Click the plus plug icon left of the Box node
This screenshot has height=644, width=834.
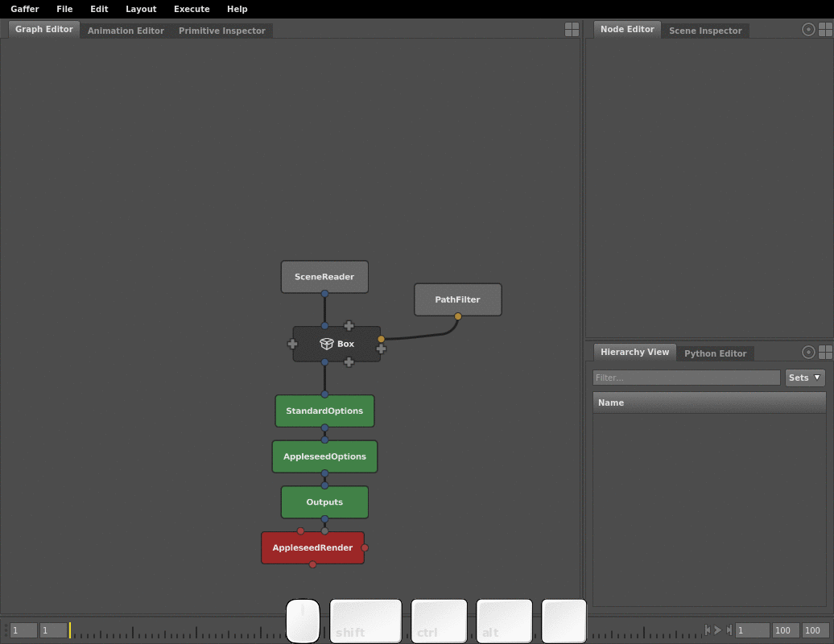tap(292, 344)
